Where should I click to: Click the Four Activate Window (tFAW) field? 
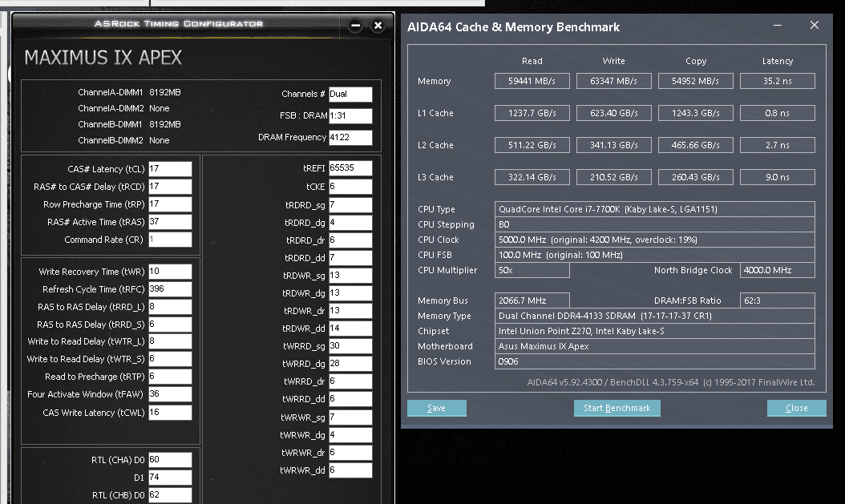(x=170, y=394)
